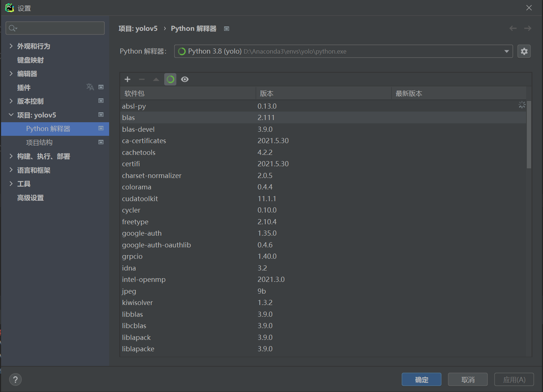
Task: Click the icon next to breadcrumb Python 解释器
Action: tap(227, 29)
